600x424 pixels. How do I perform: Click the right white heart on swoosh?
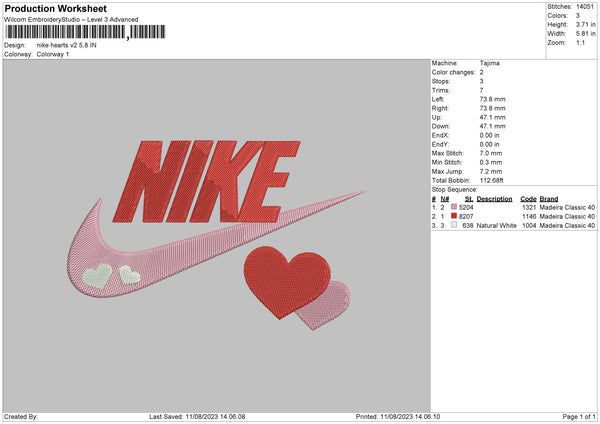(129, 273)
